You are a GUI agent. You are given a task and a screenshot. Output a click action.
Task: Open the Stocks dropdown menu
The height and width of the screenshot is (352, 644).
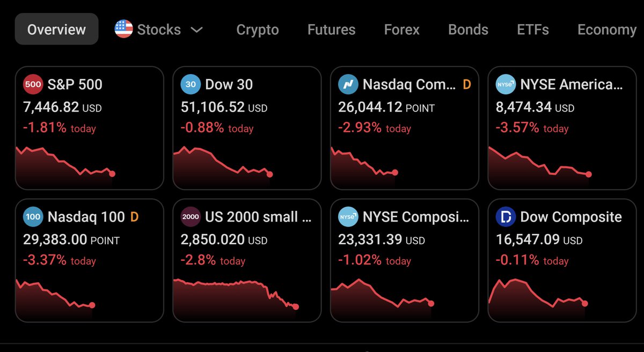pos(159,30)
